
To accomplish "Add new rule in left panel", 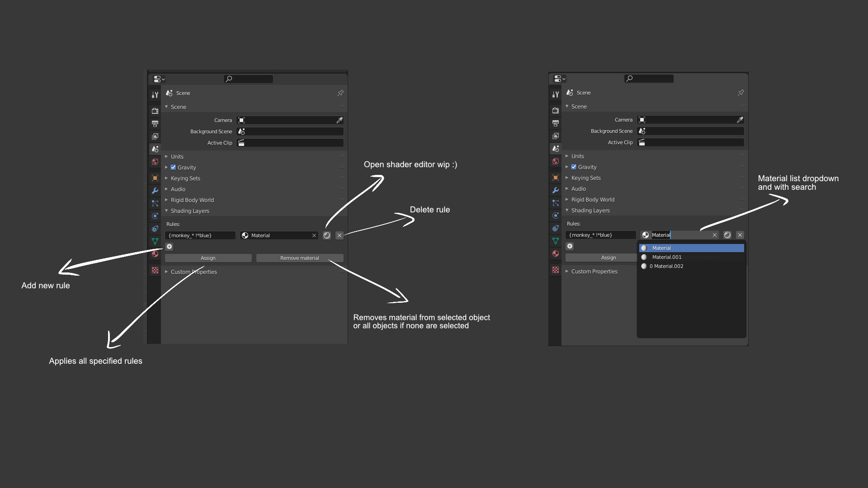I will tap(170, 247).
